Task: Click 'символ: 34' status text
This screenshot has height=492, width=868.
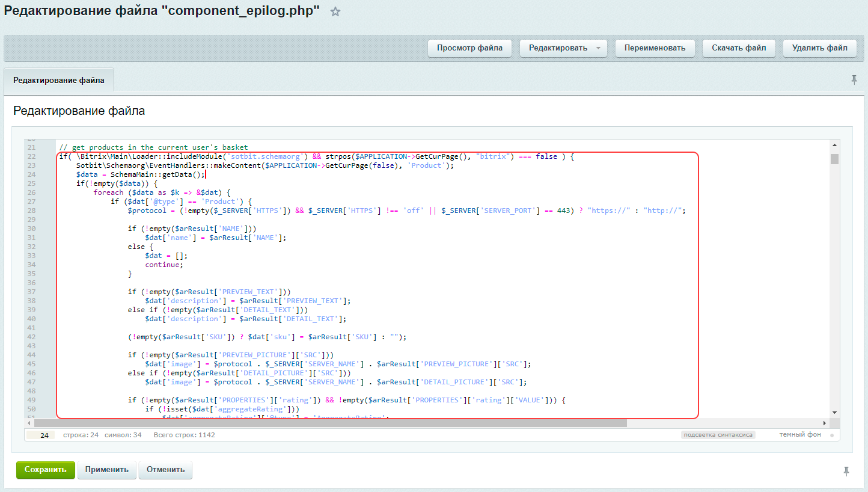Action: (x=123, y=435)
